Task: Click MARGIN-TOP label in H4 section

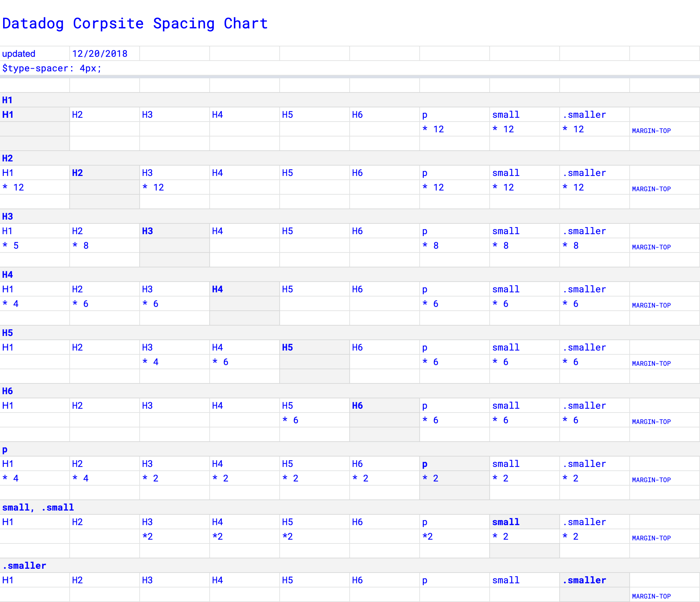Action: coord(651,305)
